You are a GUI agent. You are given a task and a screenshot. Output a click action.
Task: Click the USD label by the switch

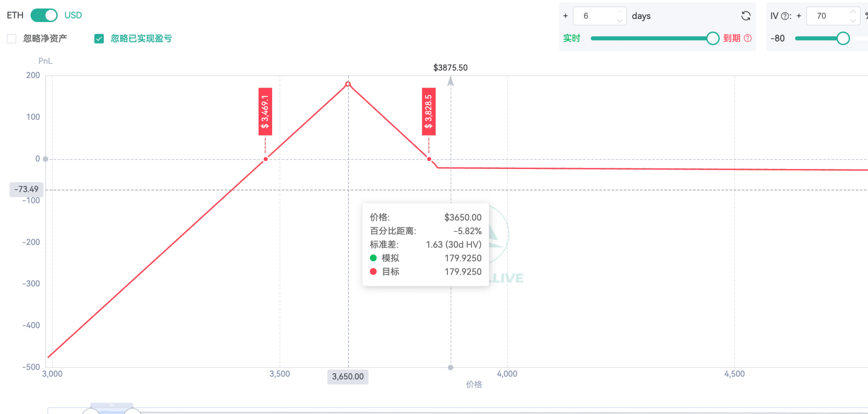click(73, 15)
